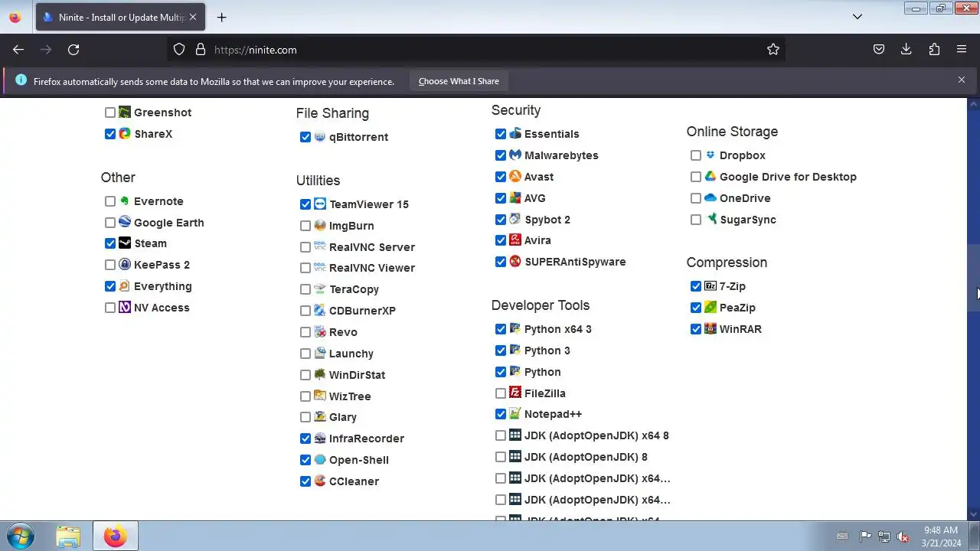Click the Avast orange icon
Screen dimensions: 980x551
pos(515,177)
